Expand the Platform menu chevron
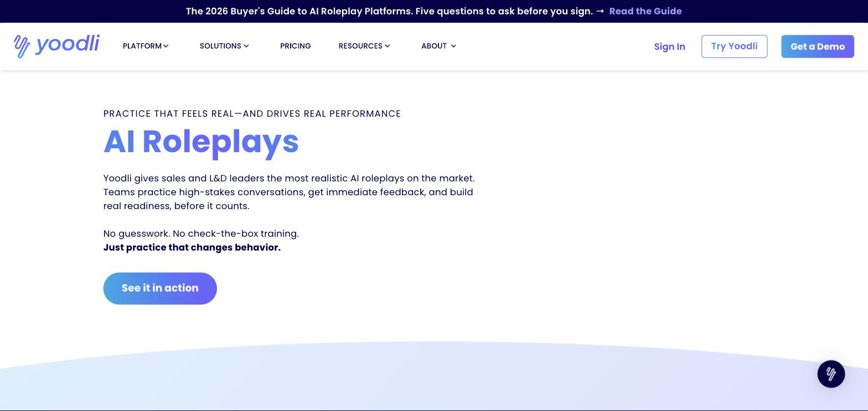This screenshot has width=868, height=411. [166, 46]
